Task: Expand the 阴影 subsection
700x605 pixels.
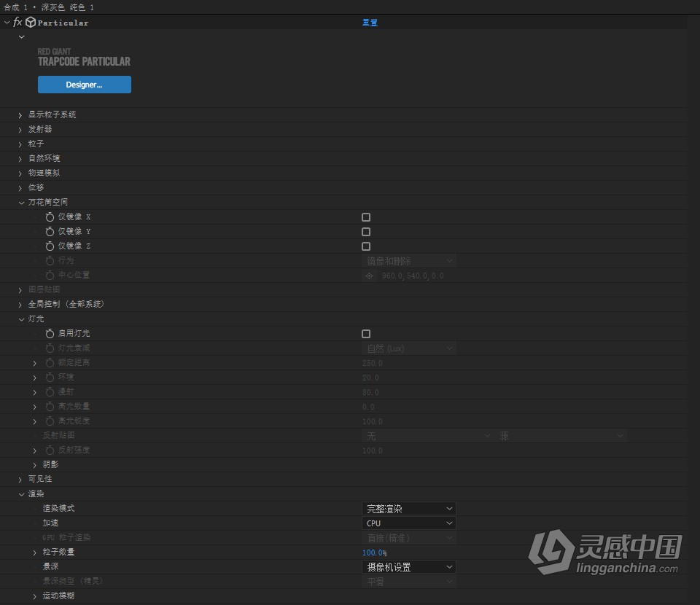Action: point(35,465)
